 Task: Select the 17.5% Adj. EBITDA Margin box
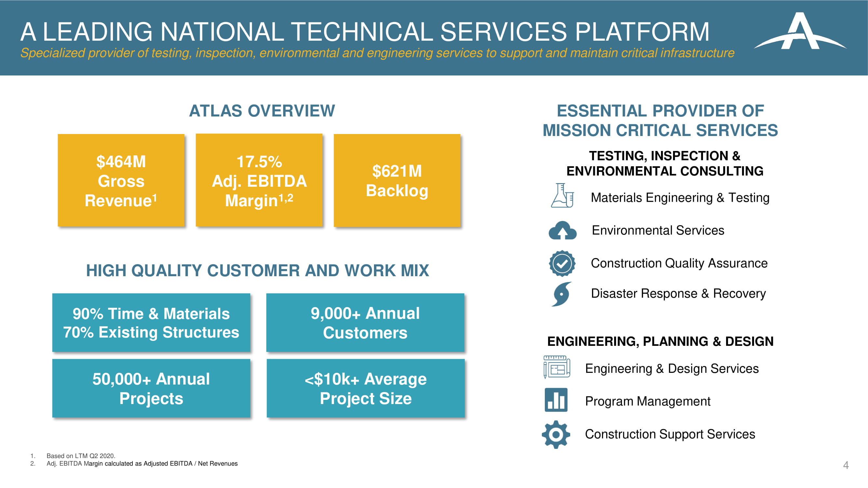click(259, 180)
